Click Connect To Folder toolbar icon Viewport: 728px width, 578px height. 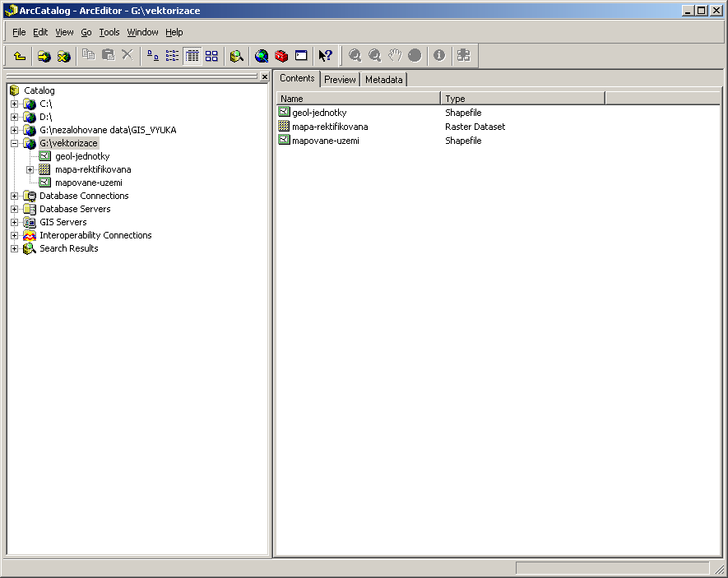[x=44, y=56]
